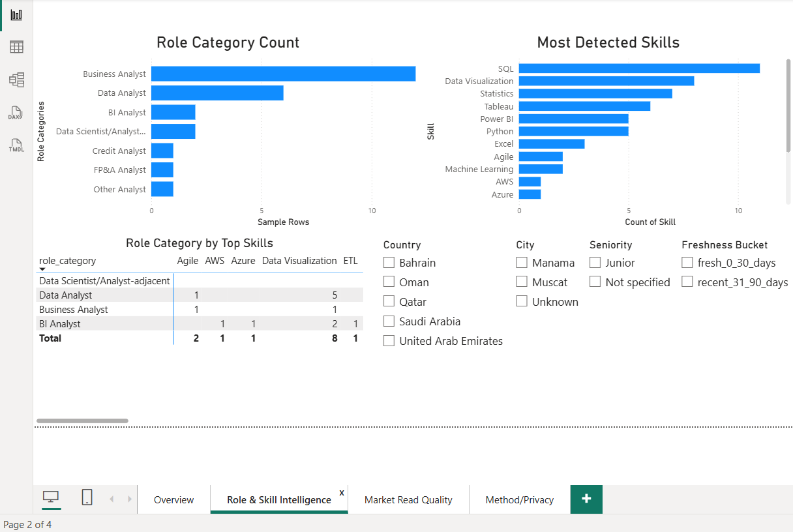Click the Freshness Bucket slicer header
Screen dimensions: 793x532
725,245
